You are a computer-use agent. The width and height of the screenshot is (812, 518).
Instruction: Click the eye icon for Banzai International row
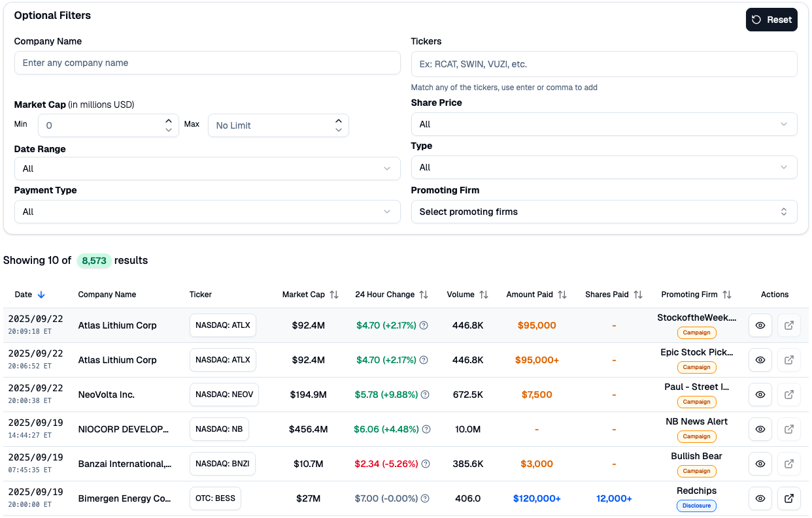click(x=760, y=464)
